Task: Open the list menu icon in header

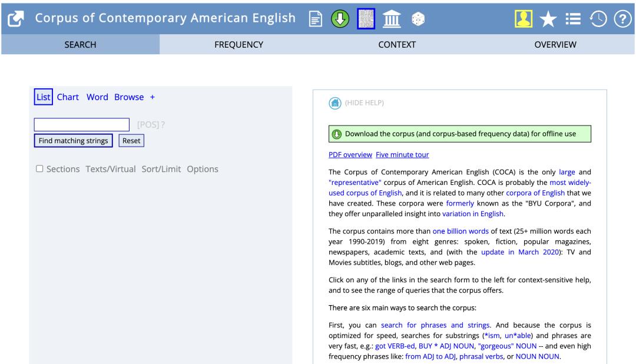Action: (574, 18)
